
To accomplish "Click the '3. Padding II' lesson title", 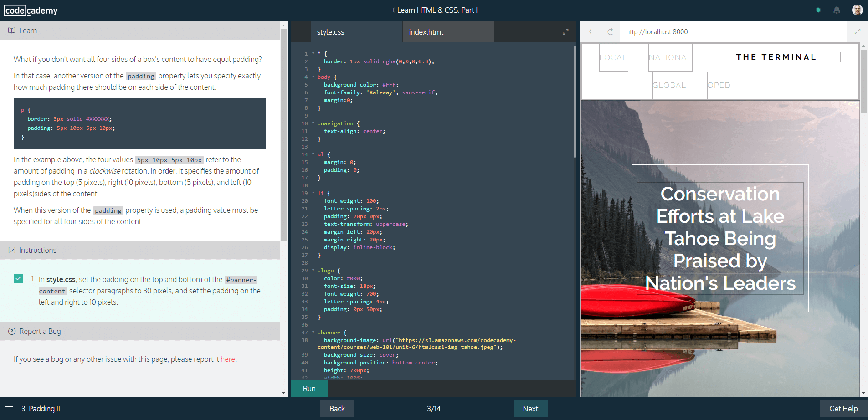I will pyautogui.click(x=41, y=409).
